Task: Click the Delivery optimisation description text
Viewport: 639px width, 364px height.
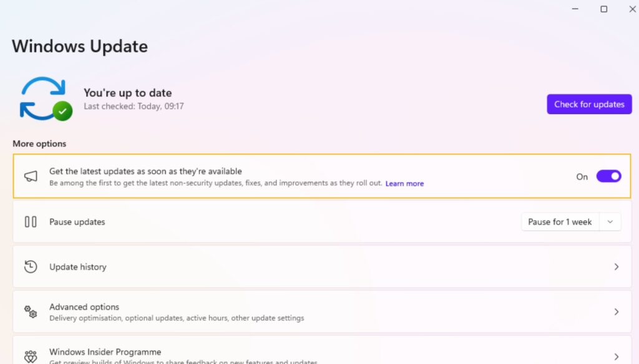Action: (x=177, y=318)
